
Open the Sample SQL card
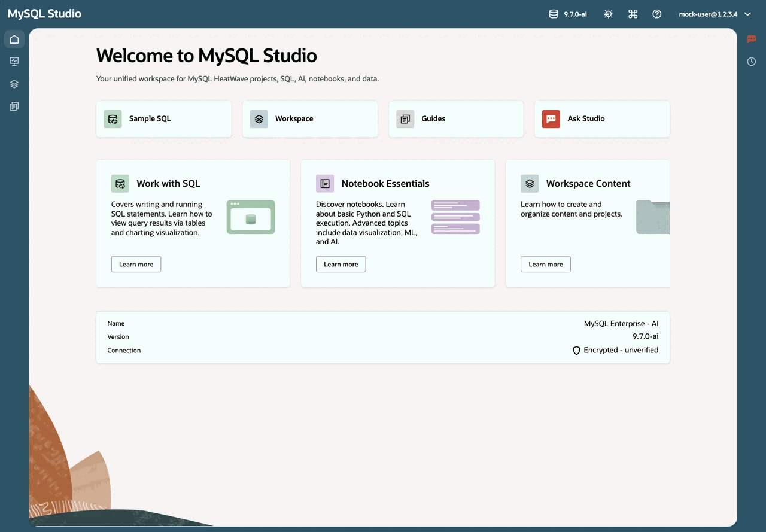(x=164, y=119)
